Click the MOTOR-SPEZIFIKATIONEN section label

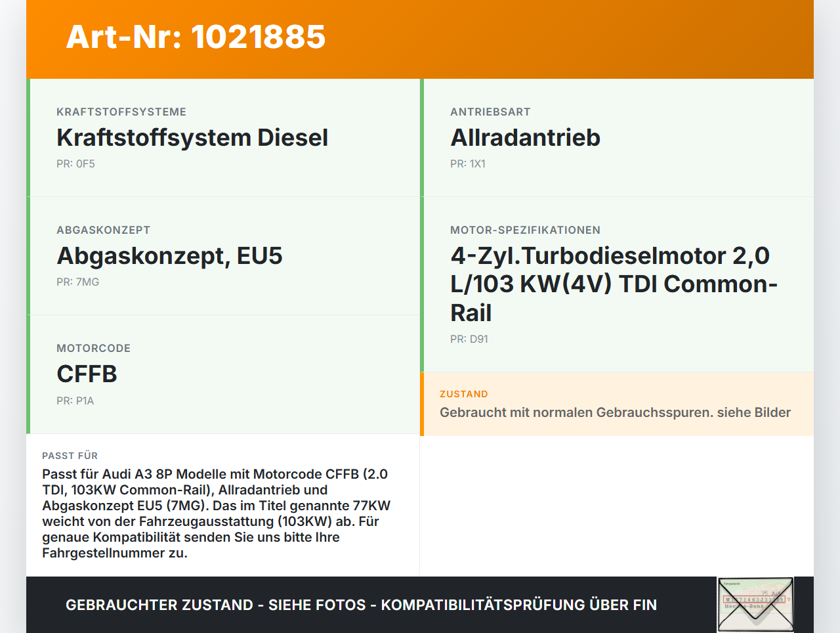click(525, 230)
